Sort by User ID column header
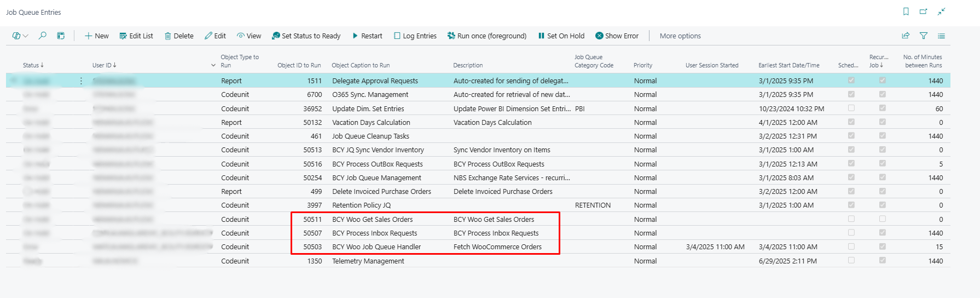Image resolution: width=980 pixels, height=298 pixels. (x=104, y=65)
